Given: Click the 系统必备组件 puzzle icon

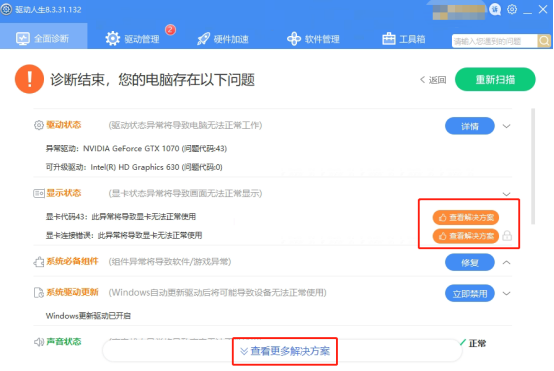Looking at the screenshot, I should (x=39, y=262).
